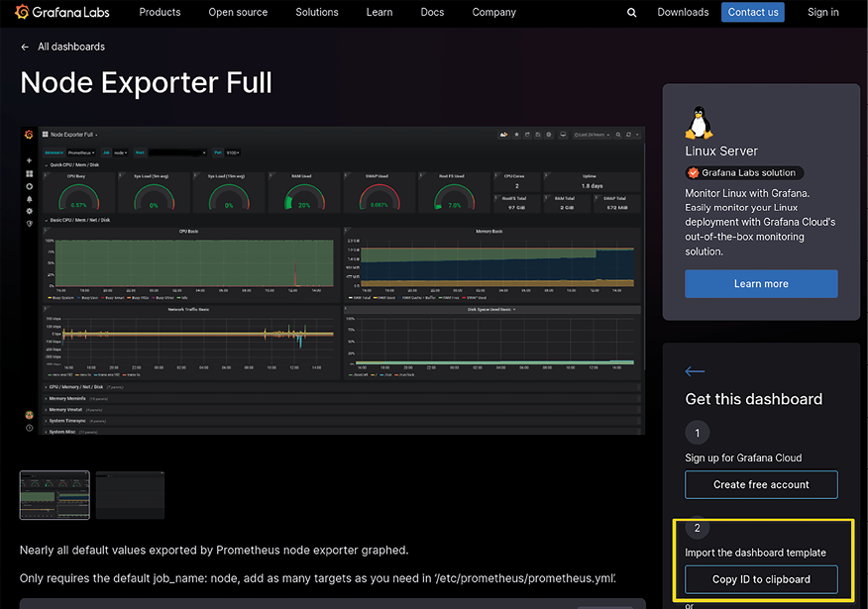Click the back arrow beside All dashboards
The image size is (868, 609).
25,47
